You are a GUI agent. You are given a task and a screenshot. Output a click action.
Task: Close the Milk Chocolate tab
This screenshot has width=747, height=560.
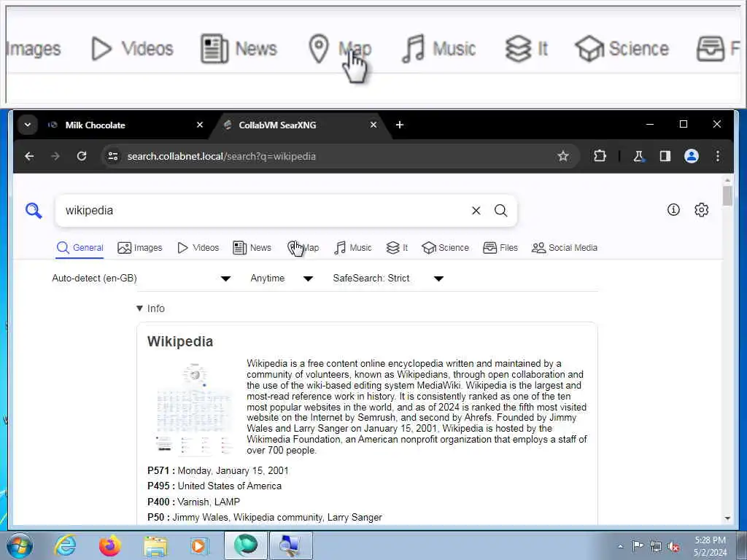tap(200, 125)
